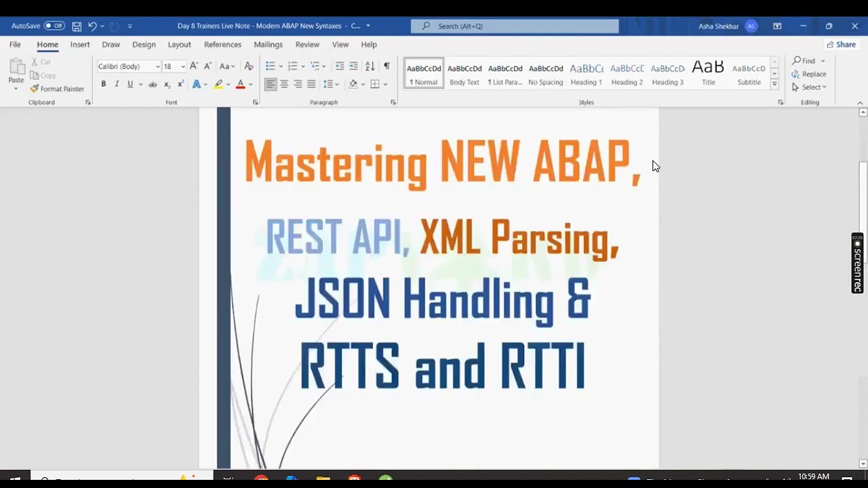Customize Quick Access Toolbar

(x=130, y=26)
